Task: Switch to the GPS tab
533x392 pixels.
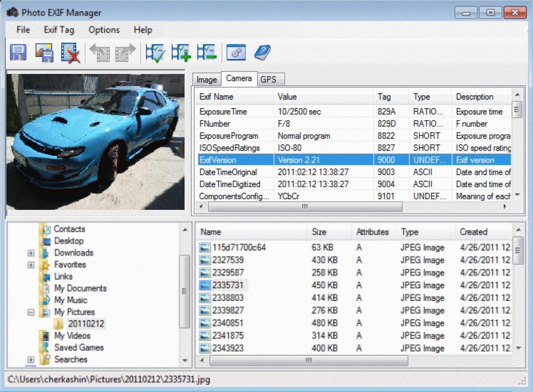Action: [x=271, y=79]
